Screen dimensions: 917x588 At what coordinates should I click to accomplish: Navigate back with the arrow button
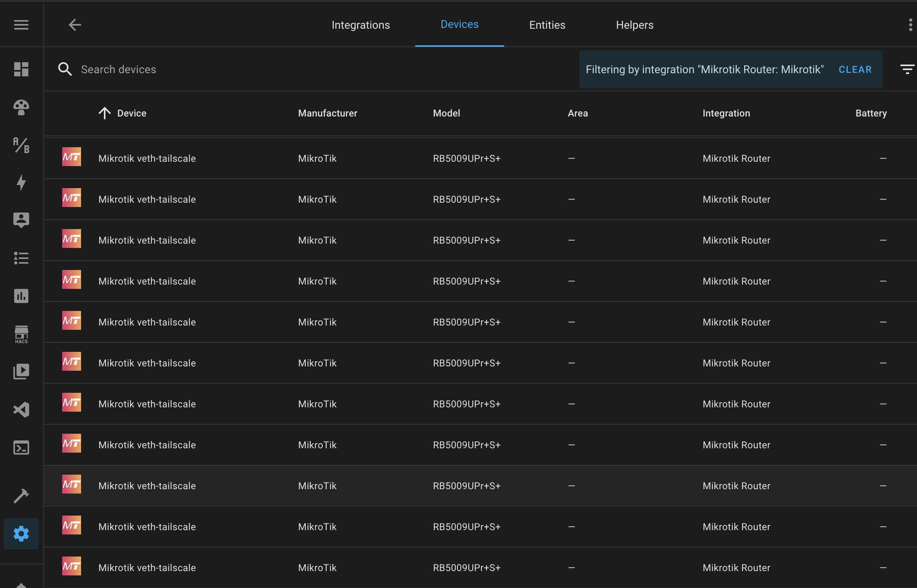(75, 25)
